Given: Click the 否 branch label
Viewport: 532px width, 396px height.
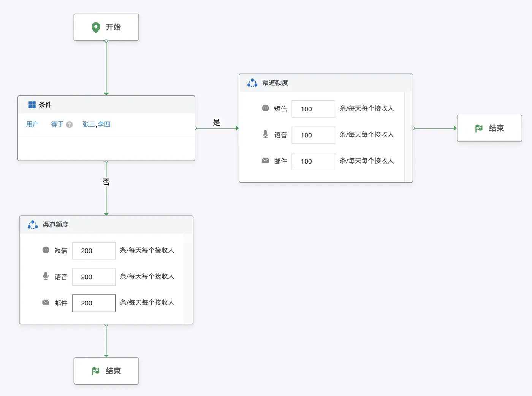Looking at the screenshot, I should [x=106, y=182].
